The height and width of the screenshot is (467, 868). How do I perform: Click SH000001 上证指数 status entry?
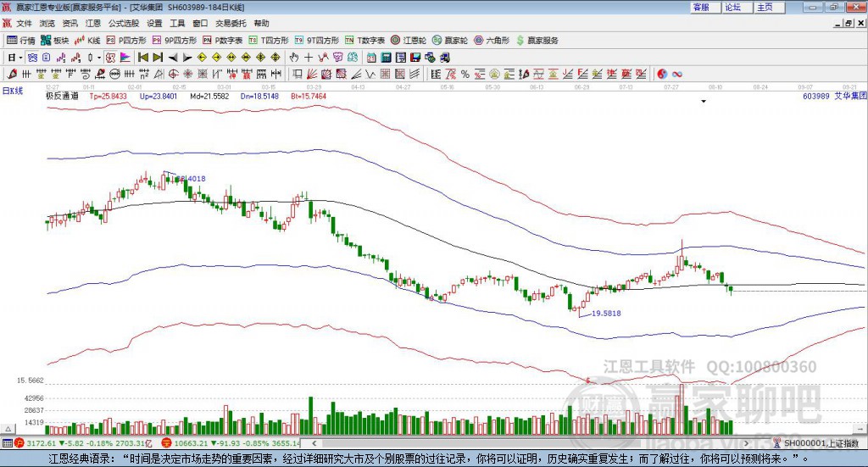pos(816,443)
